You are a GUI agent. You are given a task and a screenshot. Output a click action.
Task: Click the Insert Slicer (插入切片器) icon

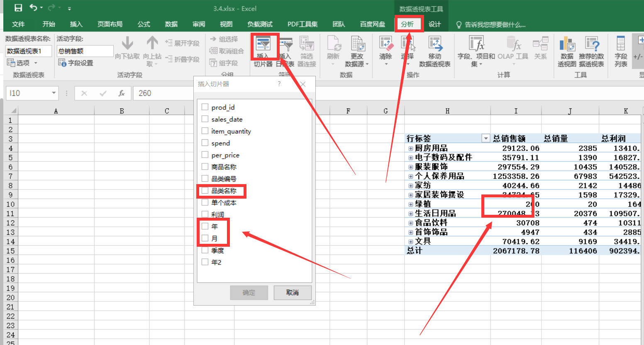pyautogui.click(x=263, y=44)
